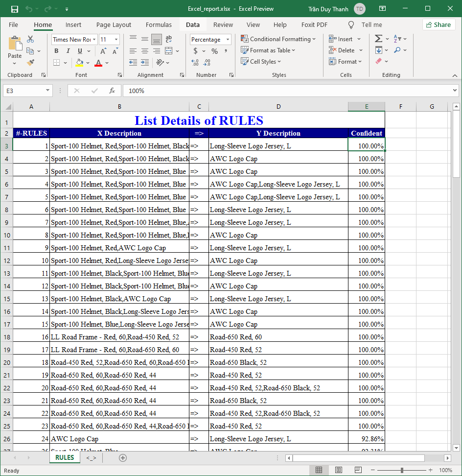Click the Fill down arrow icon

coord(379,50)
